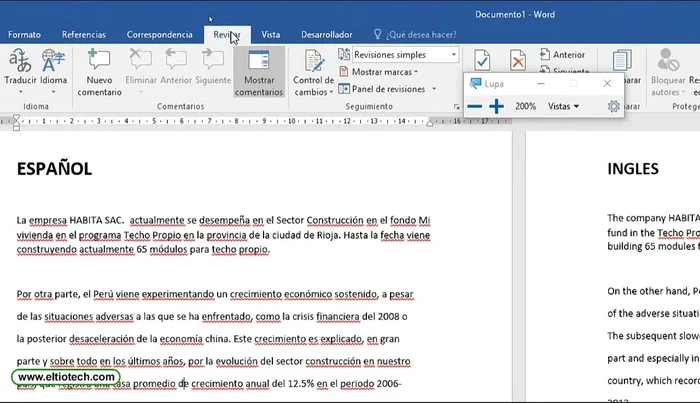Open the Lupa settings gear
This screenshot has width=700, height=403.
(x=614, y=106)
